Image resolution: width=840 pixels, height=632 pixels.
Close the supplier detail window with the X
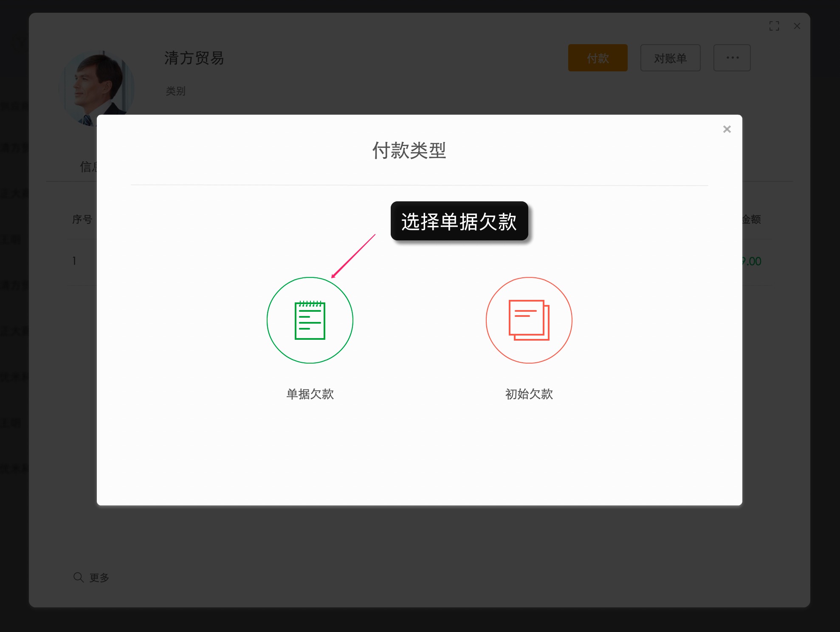[x=797, y=26]
